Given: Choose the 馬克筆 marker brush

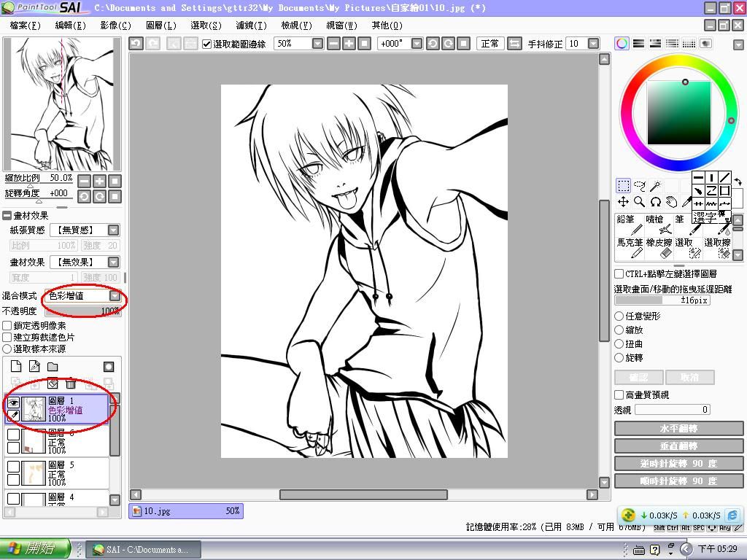Looking at the screenshot, I should (x=629, y=248).
